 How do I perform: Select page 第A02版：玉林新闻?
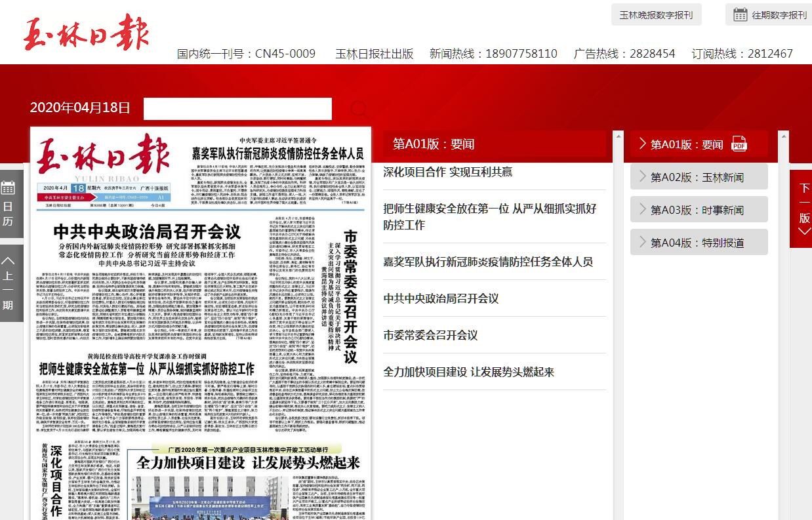[x=697, y=177]
